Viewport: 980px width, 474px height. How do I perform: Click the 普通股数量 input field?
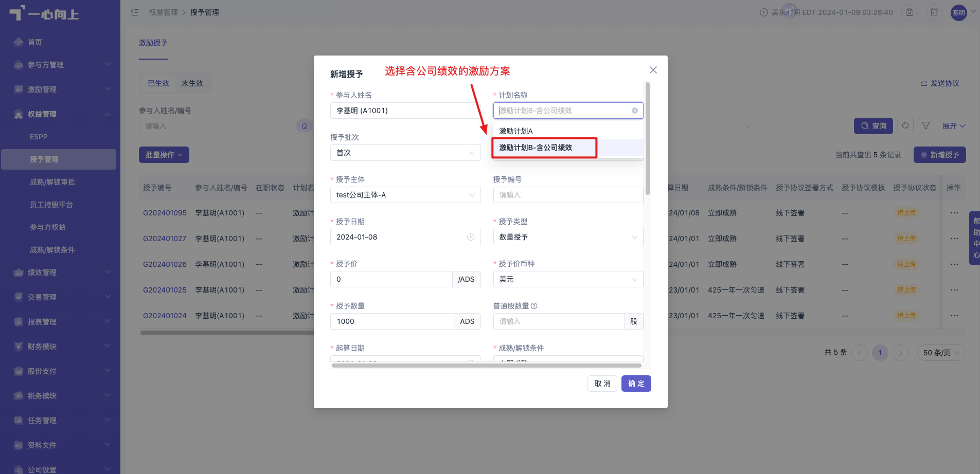pyautogui.click(x=559, y=321)
